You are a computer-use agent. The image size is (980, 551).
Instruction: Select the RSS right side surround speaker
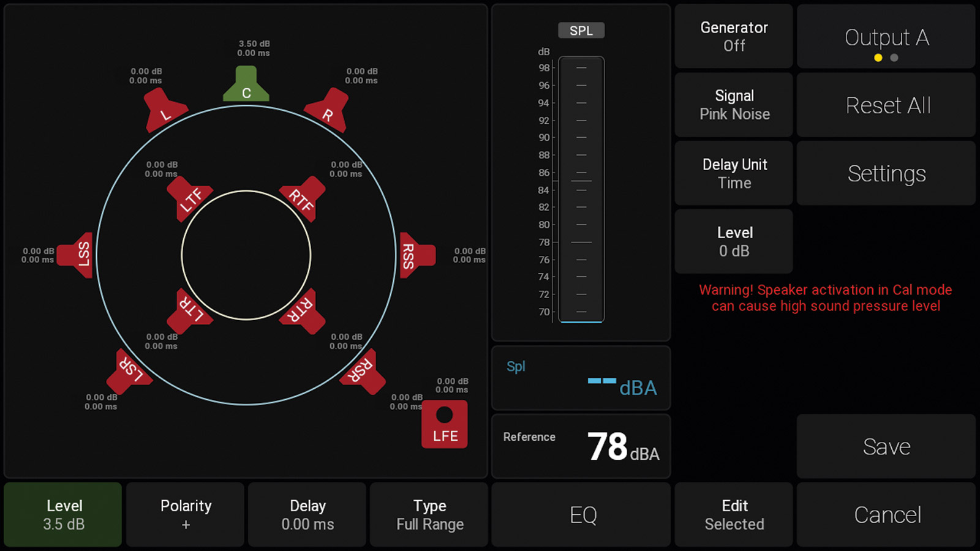(414, 255)
